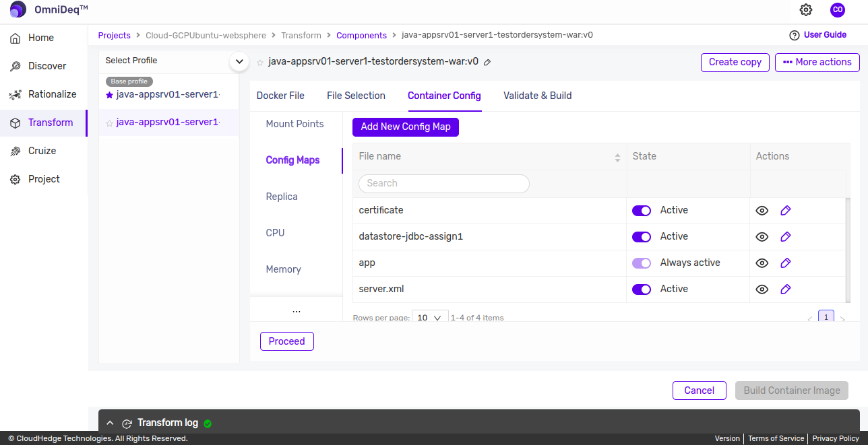Toggle certificate Active switch
Screen dimensions: 868x445
coord(642,211)
